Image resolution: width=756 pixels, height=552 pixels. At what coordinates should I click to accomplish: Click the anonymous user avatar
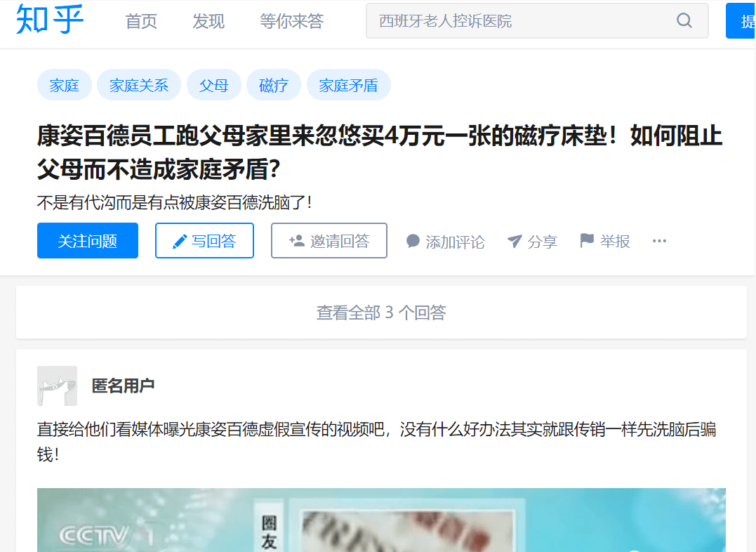tap(57, 386)
